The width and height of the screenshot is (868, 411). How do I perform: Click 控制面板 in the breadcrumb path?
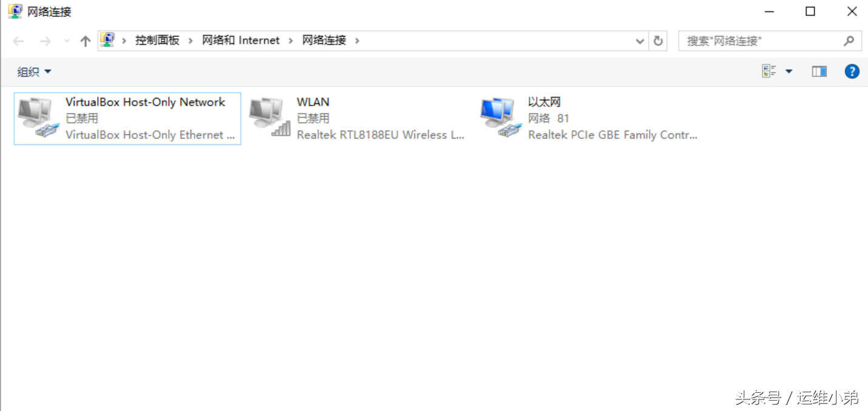pyautogui.click(x=157, y=40)
